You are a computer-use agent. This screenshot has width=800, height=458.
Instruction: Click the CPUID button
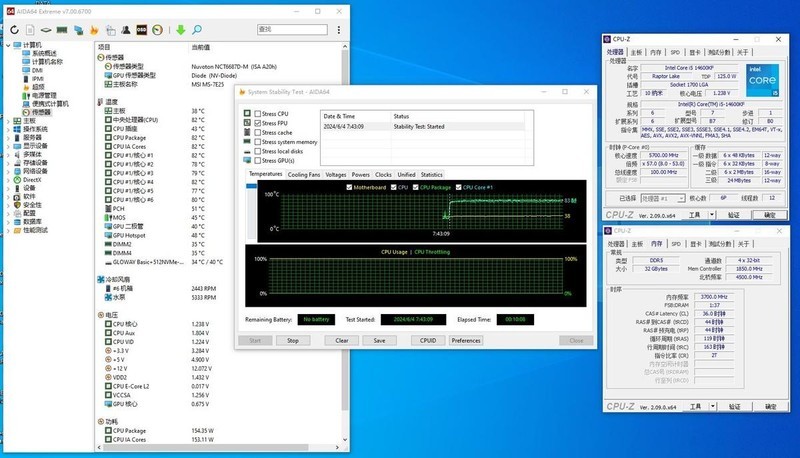pyautogui.click(x=428, y=341)
